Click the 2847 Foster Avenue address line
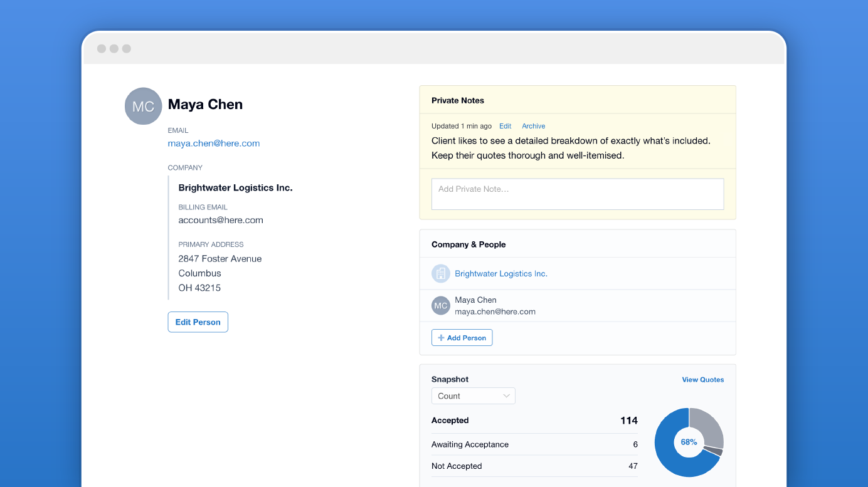 click(x=220, y=259)
